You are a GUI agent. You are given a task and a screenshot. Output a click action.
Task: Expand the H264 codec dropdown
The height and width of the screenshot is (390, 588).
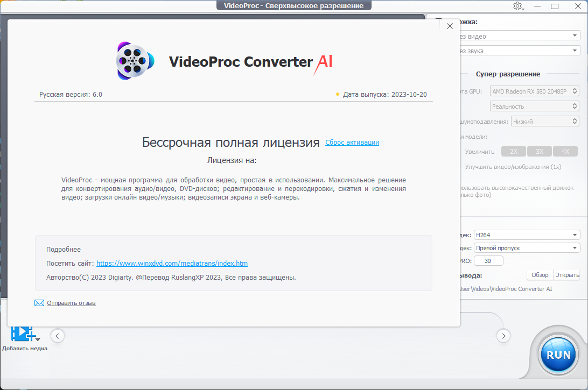[x=527, y=235]
